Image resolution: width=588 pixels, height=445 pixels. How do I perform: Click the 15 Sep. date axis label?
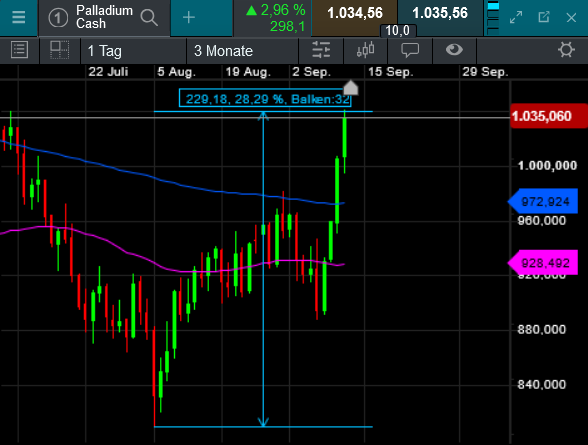pos(390,71)
